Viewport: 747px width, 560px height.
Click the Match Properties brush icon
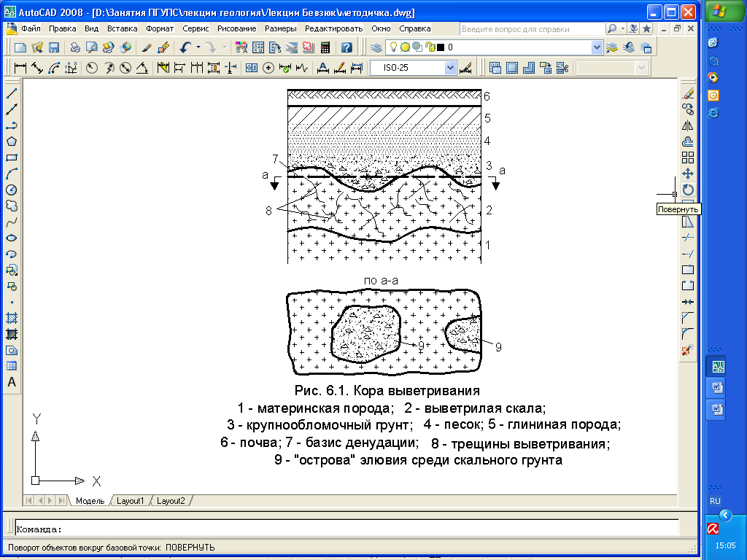pos(147,47)
